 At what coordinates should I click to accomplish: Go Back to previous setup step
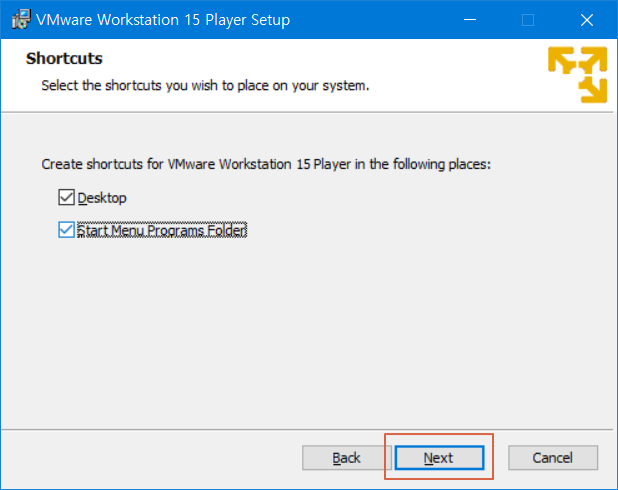point(346,458)
